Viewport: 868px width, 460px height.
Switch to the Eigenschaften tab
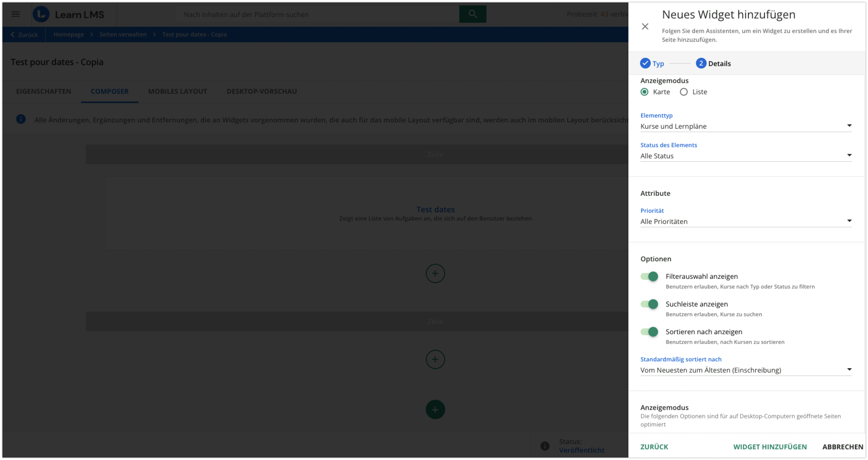tap(43, 91)
